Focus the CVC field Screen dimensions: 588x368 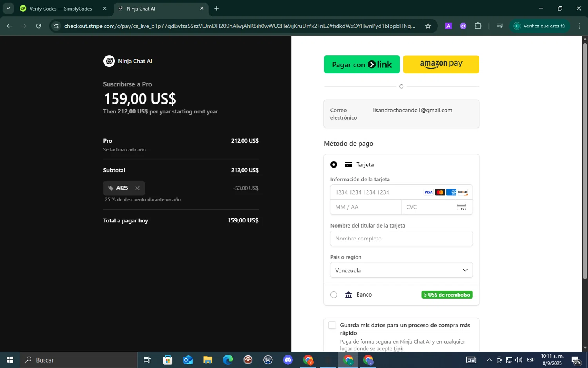pos(437,207)
